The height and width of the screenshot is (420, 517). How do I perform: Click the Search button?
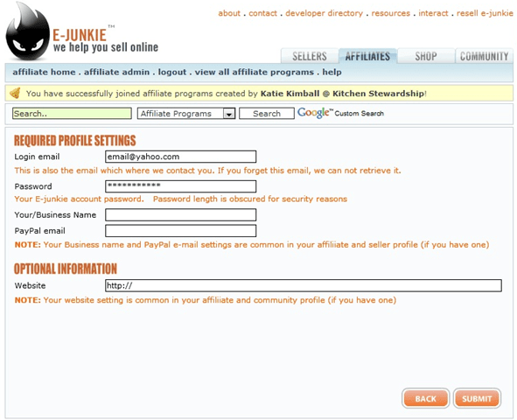pyautogui.click(x=267, y=114)
